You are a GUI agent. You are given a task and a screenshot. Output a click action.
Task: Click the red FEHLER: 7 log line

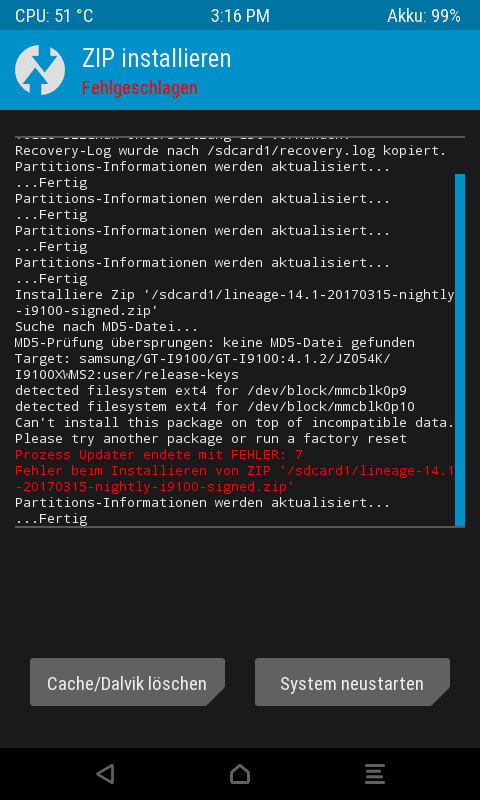159,455
